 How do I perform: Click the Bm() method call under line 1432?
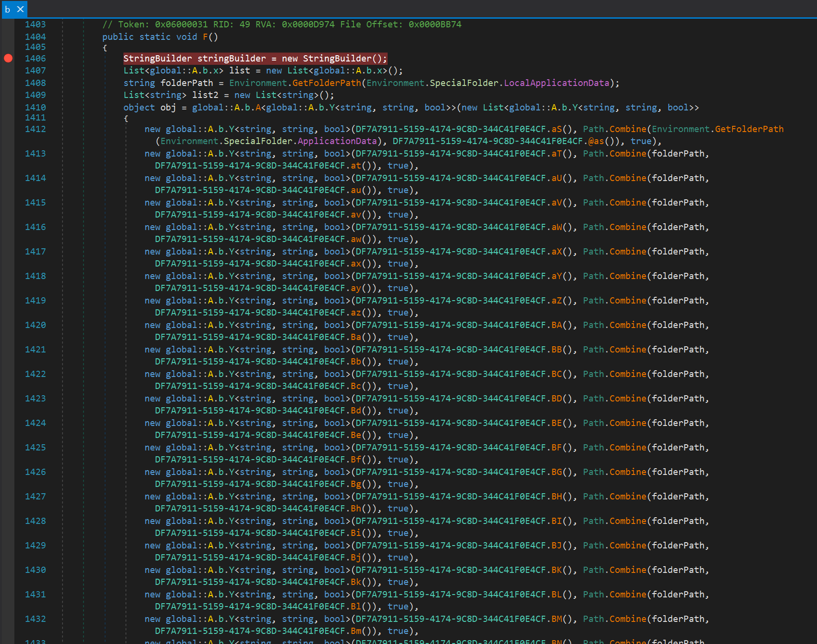coord(356,631)
